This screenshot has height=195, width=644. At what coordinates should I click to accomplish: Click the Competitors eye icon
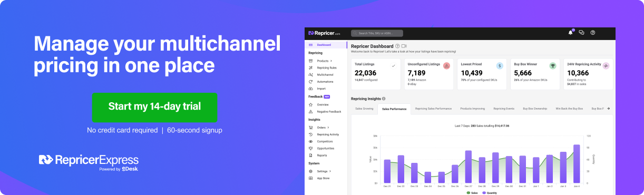coord(310,141)
